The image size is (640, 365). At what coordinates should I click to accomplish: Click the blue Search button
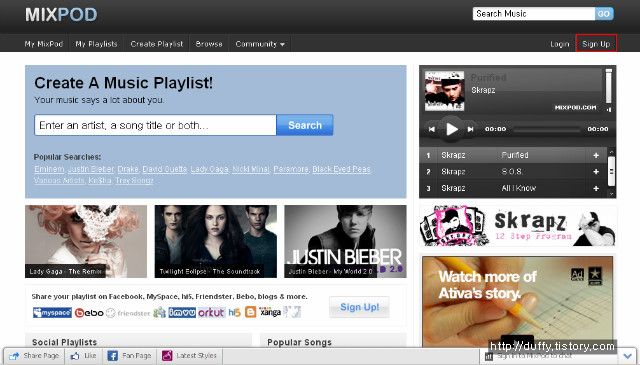[x=305, y=125]
